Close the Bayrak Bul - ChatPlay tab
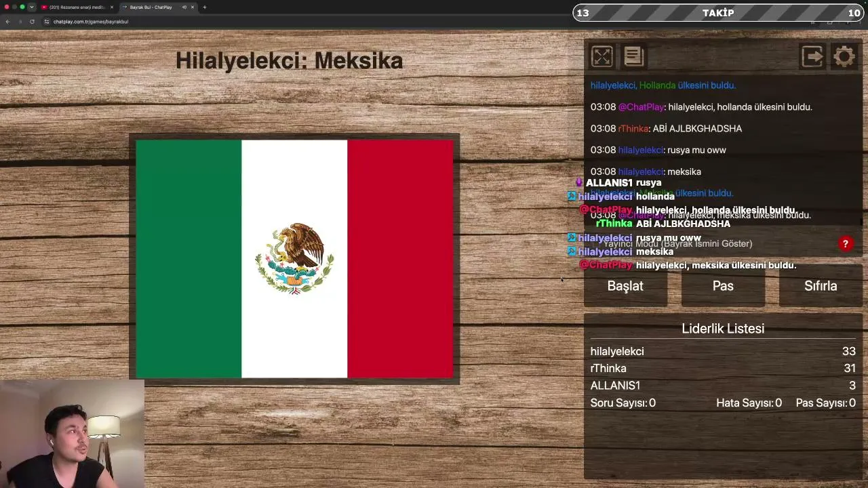The height and width of the screenshot is (488, 868). (x=193, y=7)
